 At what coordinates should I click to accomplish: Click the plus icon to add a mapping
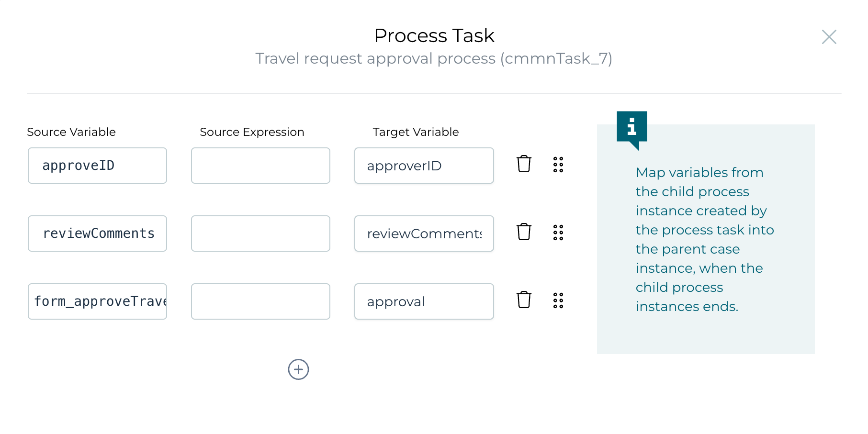point(298,369)
